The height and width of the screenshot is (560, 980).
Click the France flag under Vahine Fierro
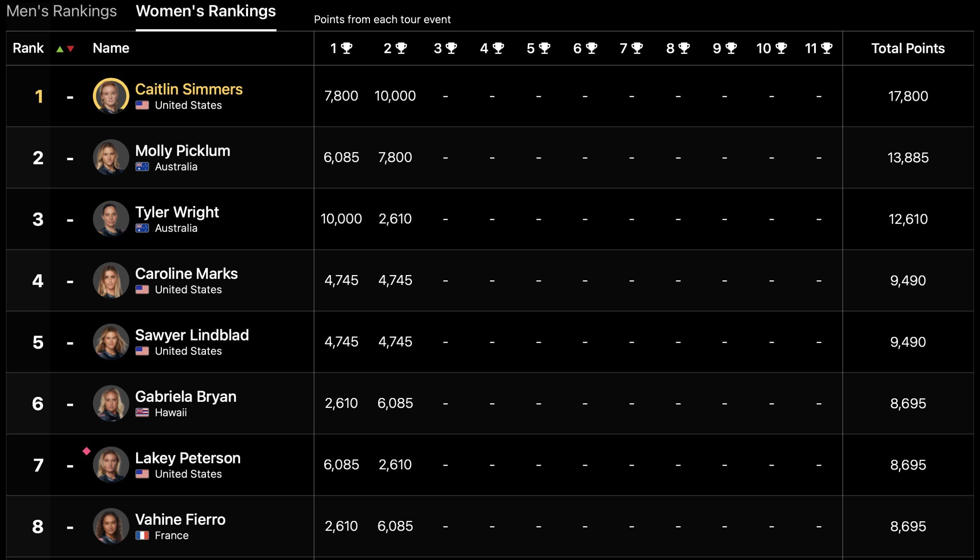142,535
